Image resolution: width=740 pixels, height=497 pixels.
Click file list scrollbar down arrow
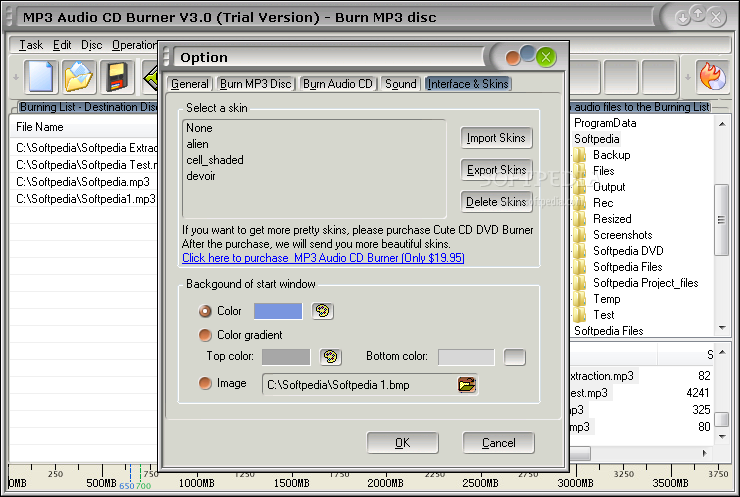[x=722, y=437]
